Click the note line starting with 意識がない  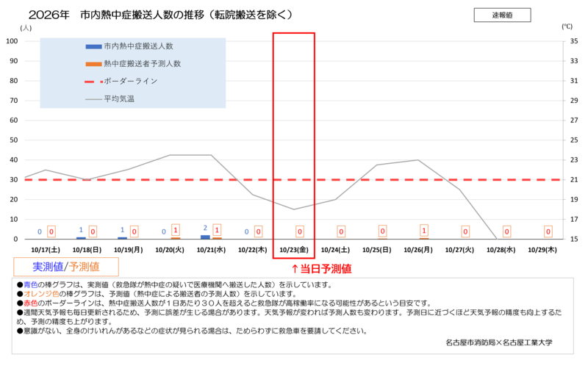pos(193,331)
